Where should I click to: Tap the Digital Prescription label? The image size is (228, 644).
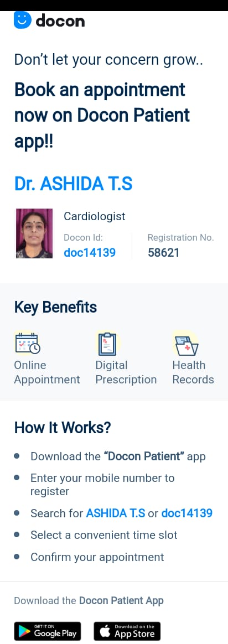click(x=126, y=372)
